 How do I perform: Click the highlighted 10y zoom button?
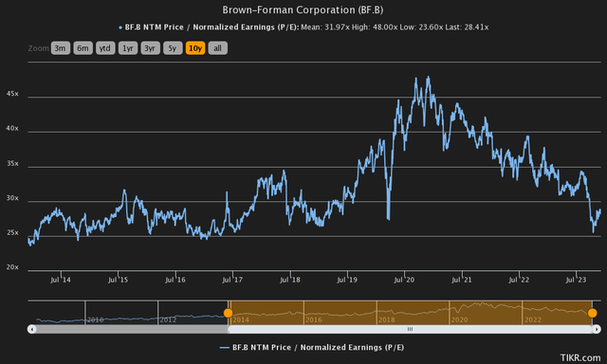tap(195, 48)
